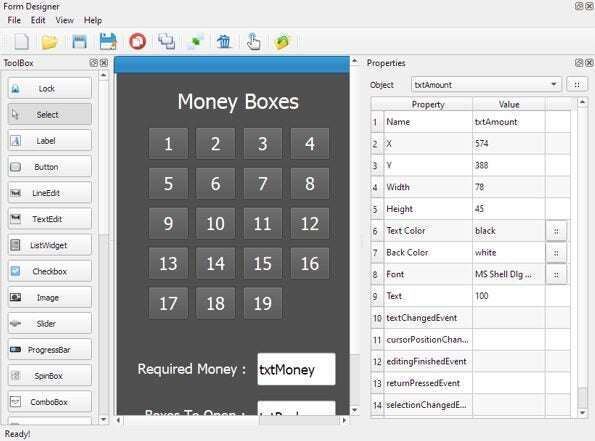Open the Edit menu
Screen dimensions: 595x441
pyautogui.click(x=38, y=20)
